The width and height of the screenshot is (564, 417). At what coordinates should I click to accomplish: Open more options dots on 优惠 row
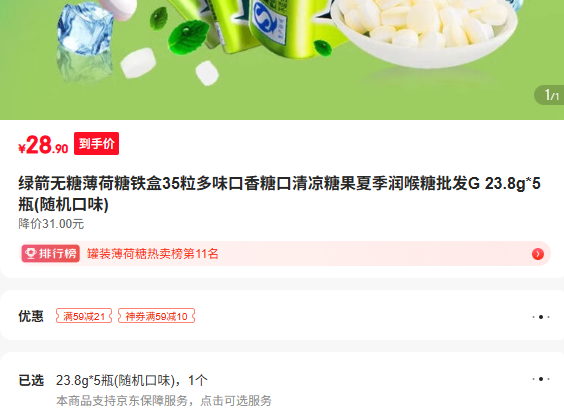coord(541,317)
